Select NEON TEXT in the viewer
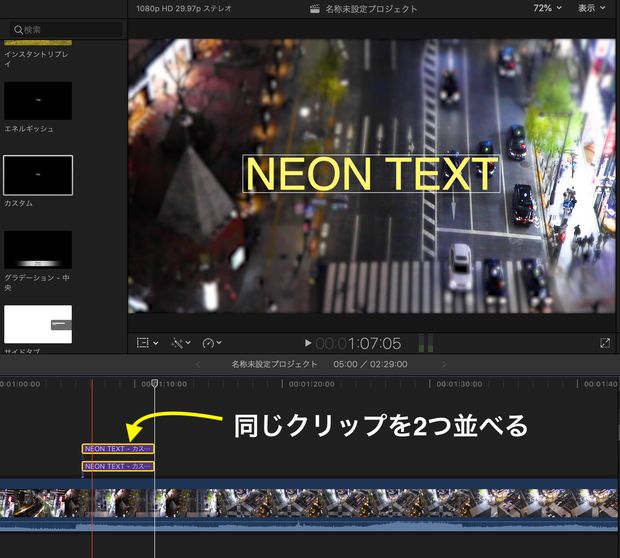 click(371, 174)
